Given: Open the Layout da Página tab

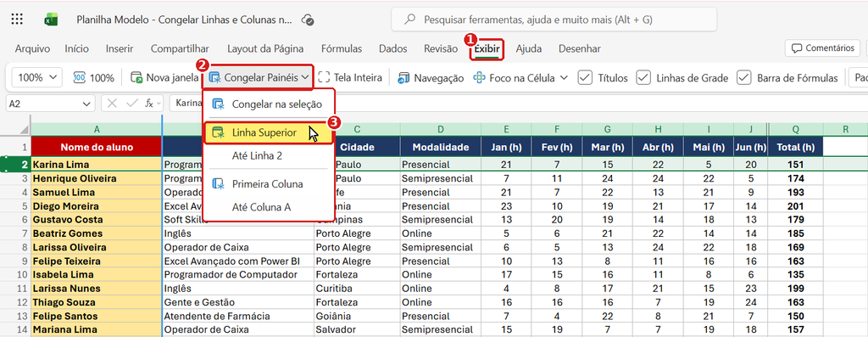Looking at the screenshot, I should tap(265, 48).
